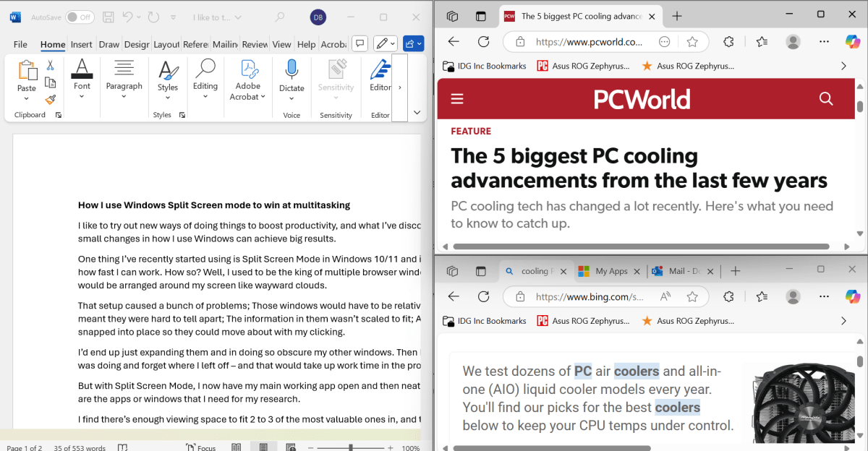Undo the last action in Word
This screenshot has height=451, width=868.
[128, 17]
